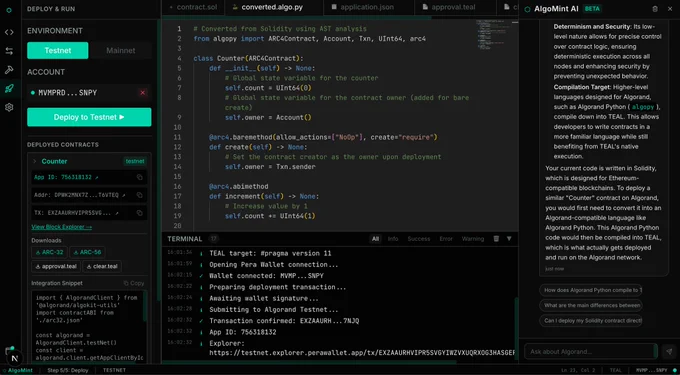This screenshot has width=680, height=375.
Task: Clear terminal with the trash icon
Action: (x=496, y=239)
